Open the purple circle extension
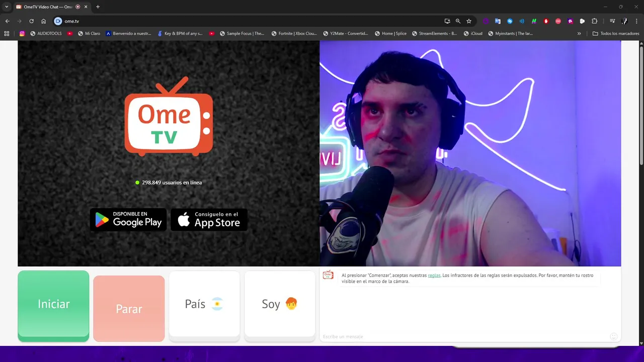The width and height of the screenshot is (644, 362). (486, 21)
